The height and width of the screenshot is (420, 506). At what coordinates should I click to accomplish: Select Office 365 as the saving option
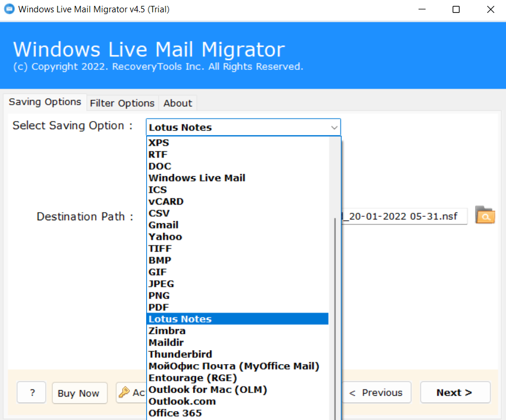[238, 413]
